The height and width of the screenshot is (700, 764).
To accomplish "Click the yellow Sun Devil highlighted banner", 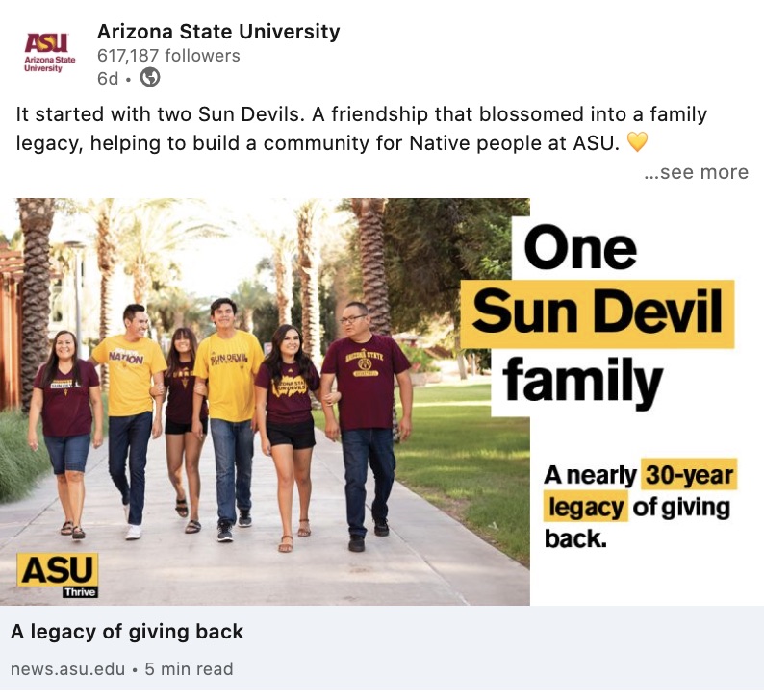I will [598, 314].
